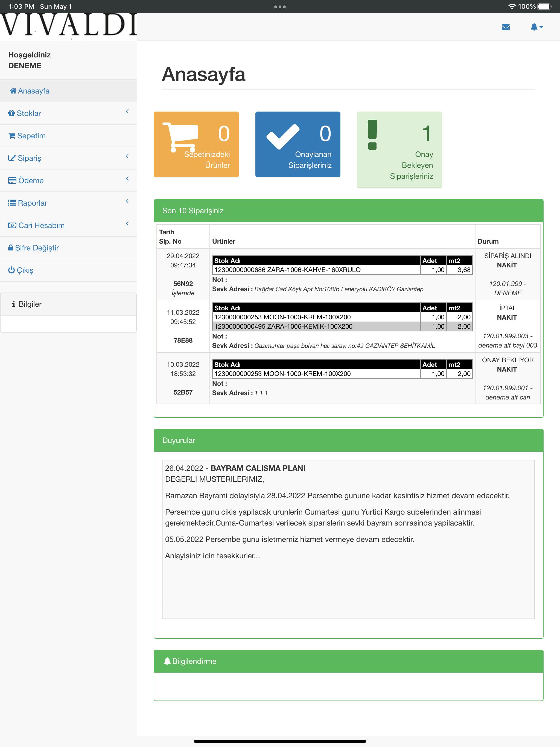Image resolution: width=560 pixels, height=747 pixels.
Task: Expand the Cari Hesabım menu chevron
Action: [127, 224]
